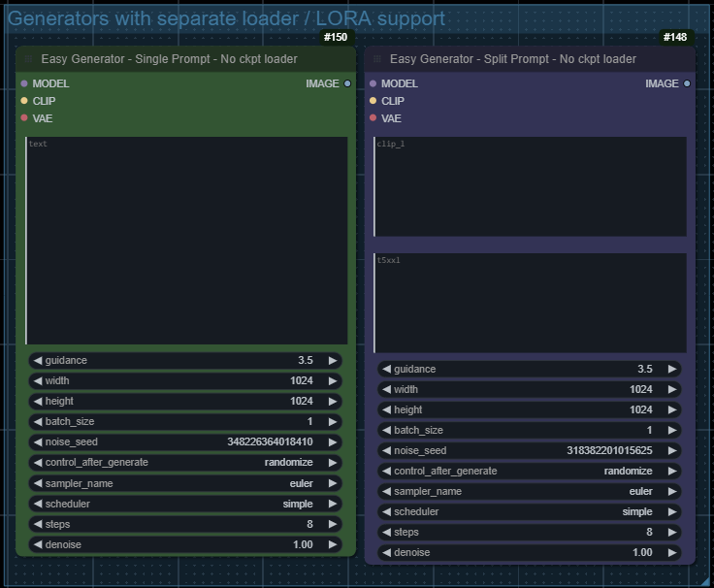Click the IMAGE output port on node #150
Image resolution: width=714 pixels, height=588 pixels.
coord(347,83)
